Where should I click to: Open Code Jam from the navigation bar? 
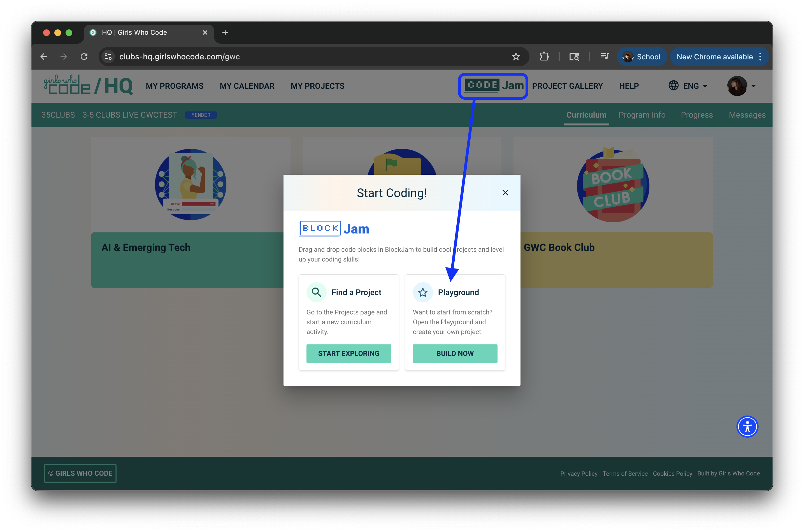(x=493, y=86)
